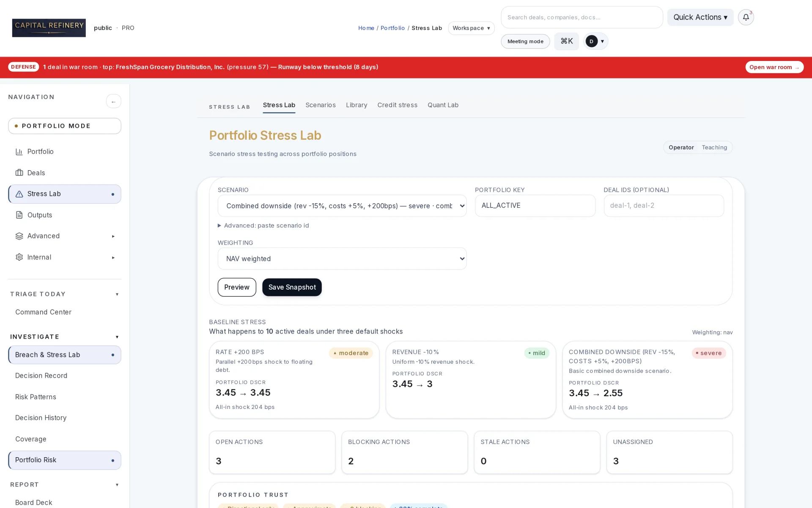Screen dimensions: 812x508
Task: Switch to the Scenarios tab
Action: point(321,105)
